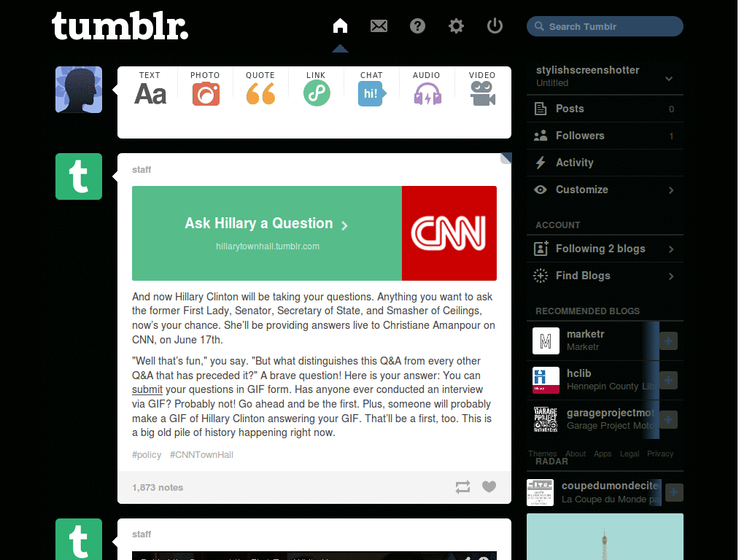Open recommended blog hclib
The height and width of the screenshot is (560, 747).
coord(578,374)
